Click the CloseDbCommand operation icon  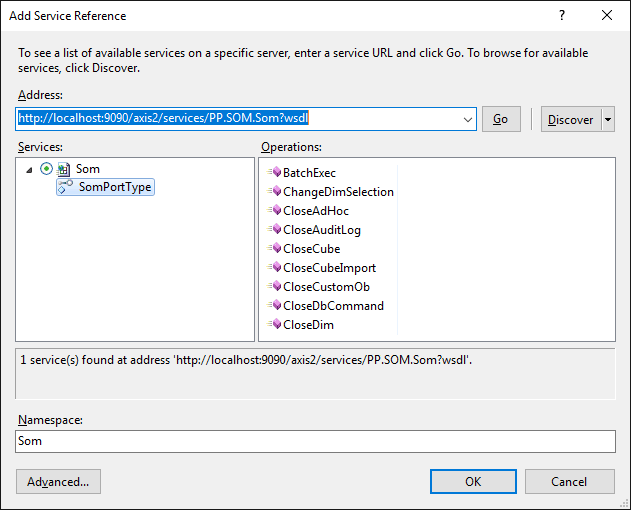click(275, 306)
